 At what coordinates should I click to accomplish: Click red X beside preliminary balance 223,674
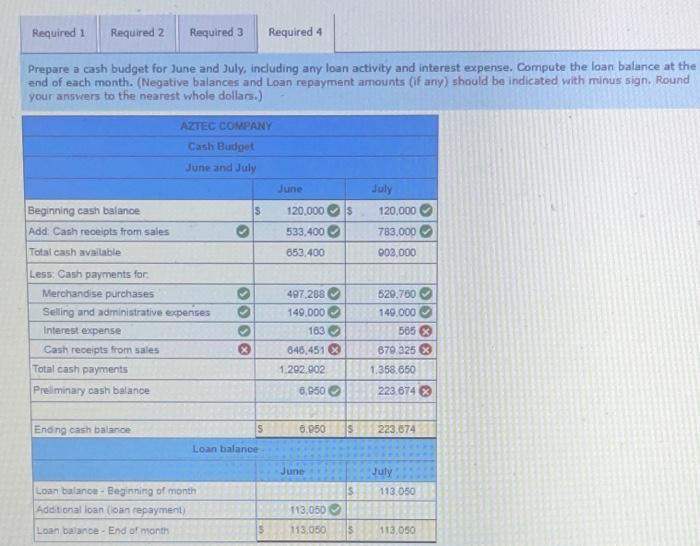pyautogui.click(x=426, y=391)
